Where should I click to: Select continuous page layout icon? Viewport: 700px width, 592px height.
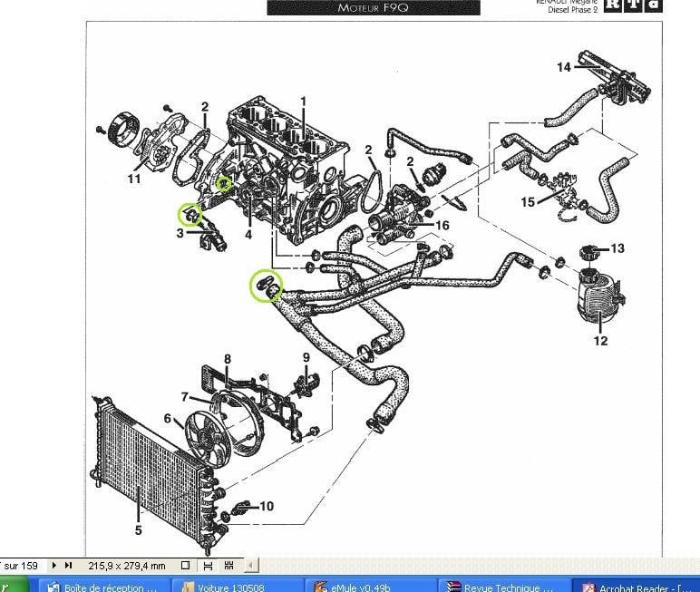tap(208, 566)
